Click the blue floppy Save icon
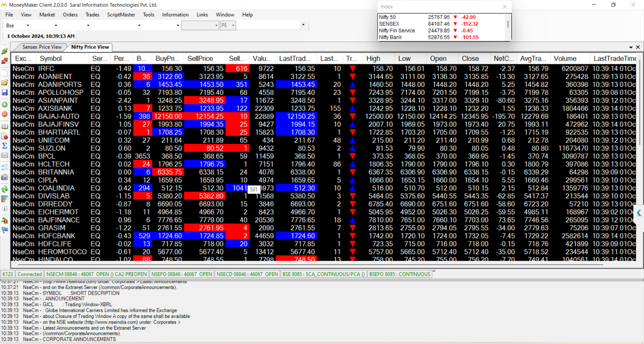644x344 pixels. point(5,92)
